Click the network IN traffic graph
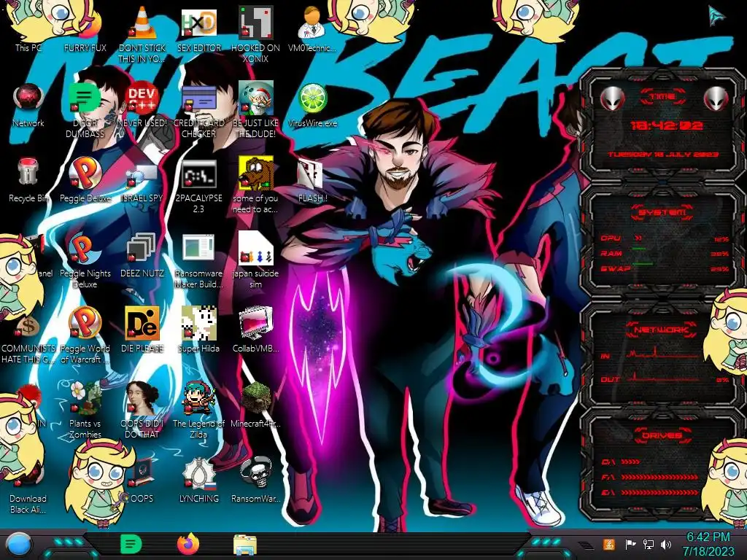This screenshot has width=747, height=560. coord(665,354)
